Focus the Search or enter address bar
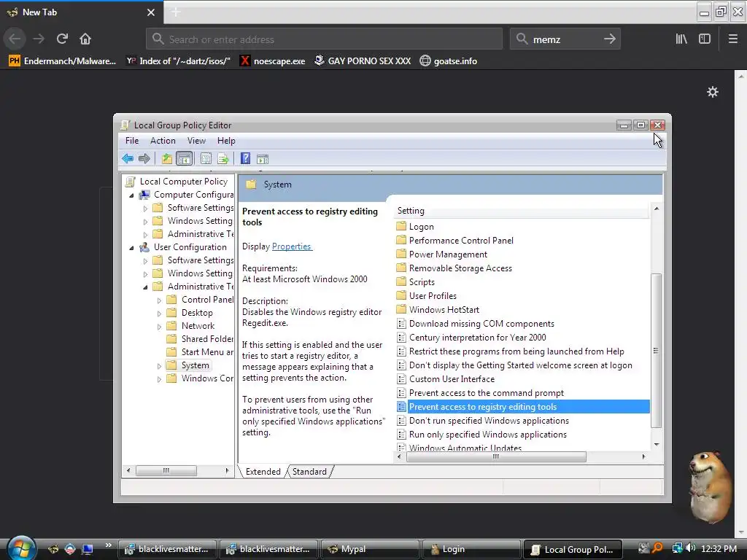The width and height of the screenshot is (747, 560). click(x=324, y=39)
